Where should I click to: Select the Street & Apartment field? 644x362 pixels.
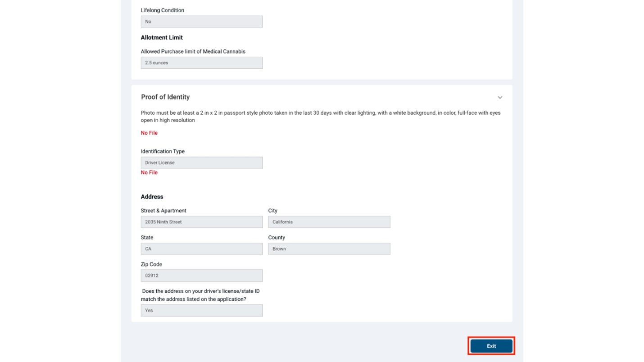202,222
